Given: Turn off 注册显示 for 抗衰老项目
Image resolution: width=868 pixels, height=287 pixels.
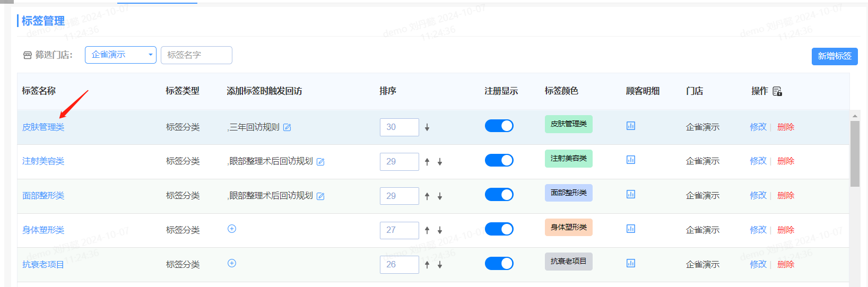Looking at the screenshot, I should pos(499,264).
